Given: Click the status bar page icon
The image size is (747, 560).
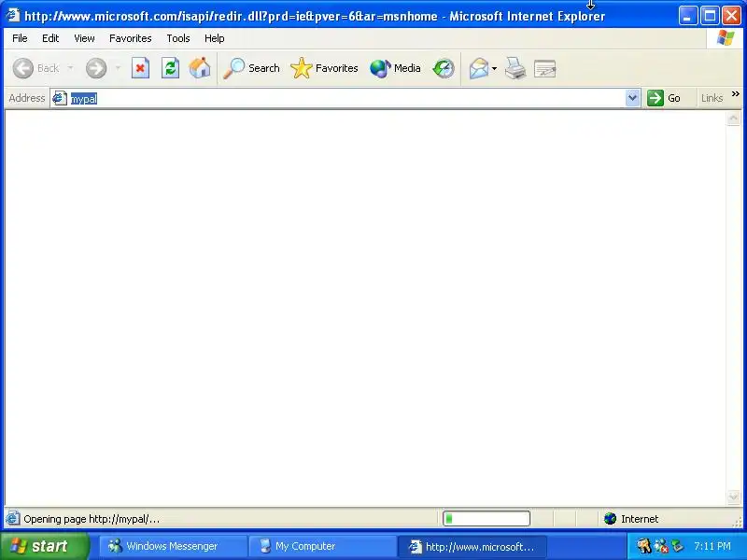Looking at the screenshot, I should [x=13, y=519].
